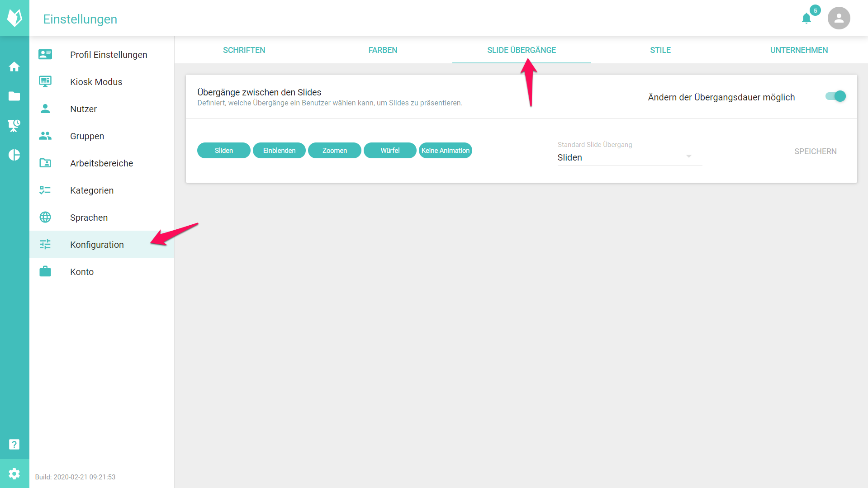The image size is (868, 488).
Task: Click the build timestamp text
Action: point(75,477)
